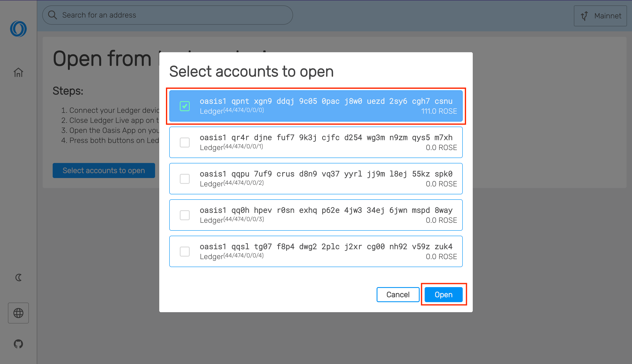
Task: Click address oasis1 qq0h hpev text
Action: coord(326,210)
